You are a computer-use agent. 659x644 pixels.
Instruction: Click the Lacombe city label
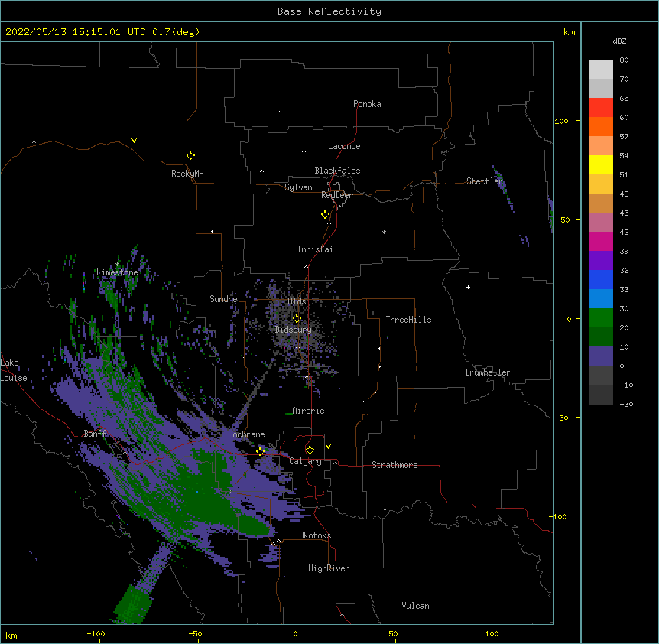click(344, 146)
